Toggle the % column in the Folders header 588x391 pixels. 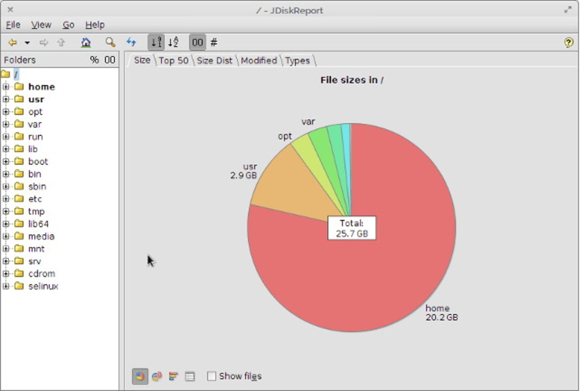pos(94,60)
